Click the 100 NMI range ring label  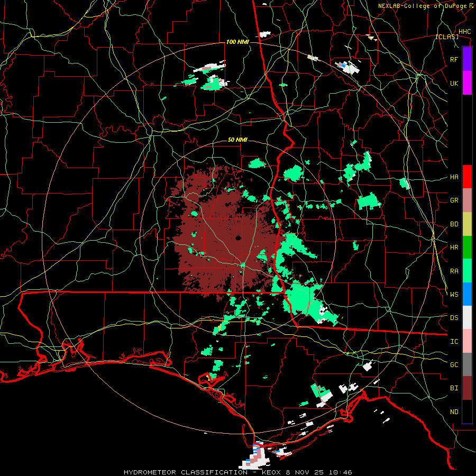click(237, 42)
